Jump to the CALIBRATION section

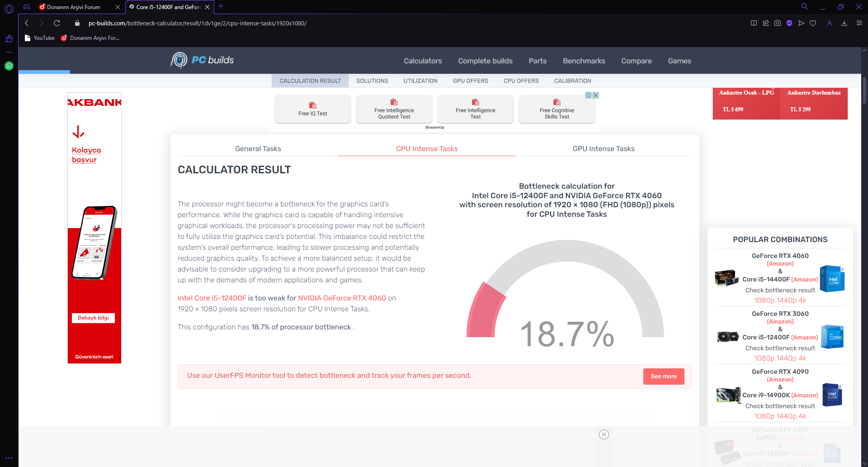(573, 81)
